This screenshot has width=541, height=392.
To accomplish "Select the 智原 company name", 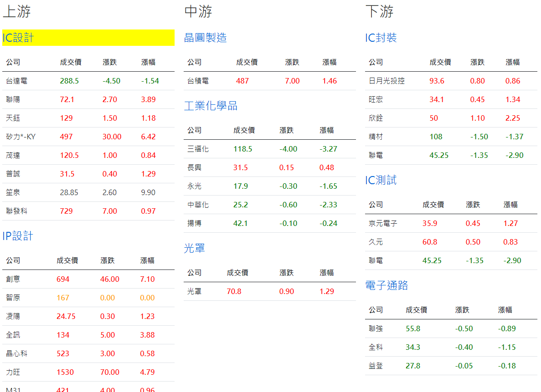I will [13, 298].
